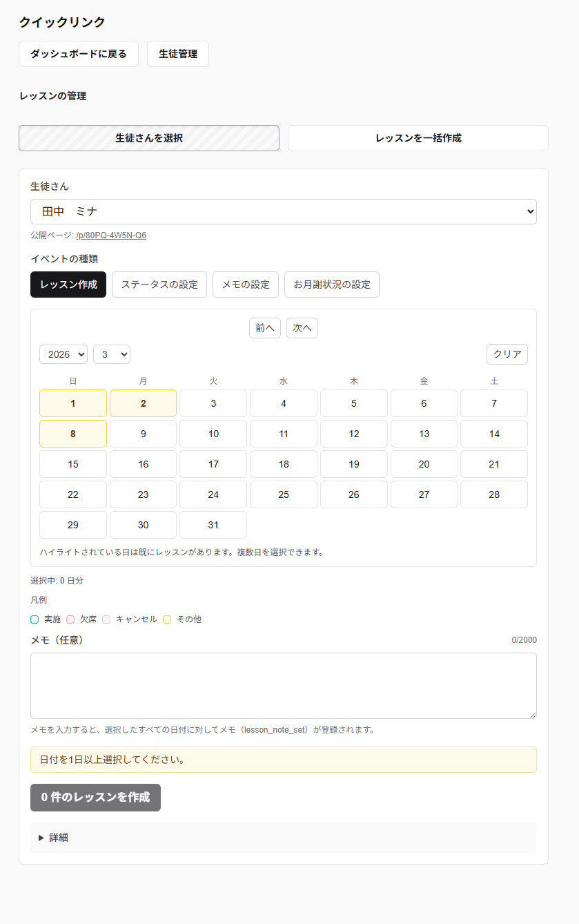The image size is (579, 924).
Task: Click ダッシュボードに戻る button
Action: click(x=79, y=54)
